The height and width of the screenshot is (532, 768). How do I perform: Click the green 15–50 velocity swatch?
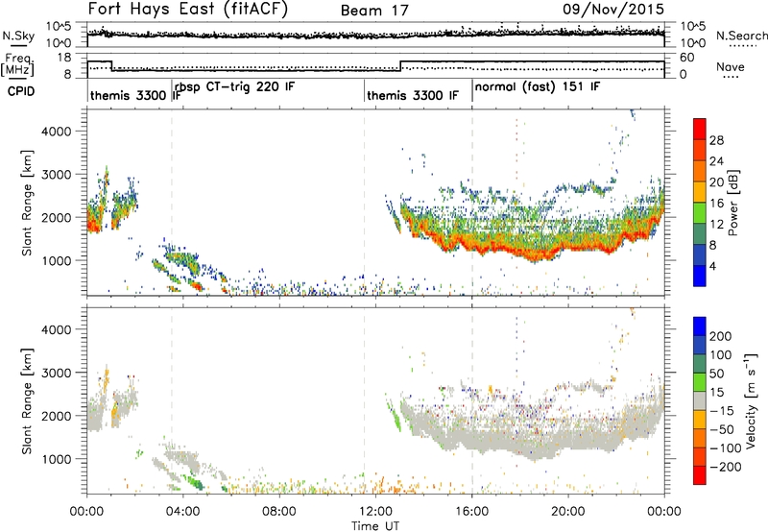pos(700,382)
